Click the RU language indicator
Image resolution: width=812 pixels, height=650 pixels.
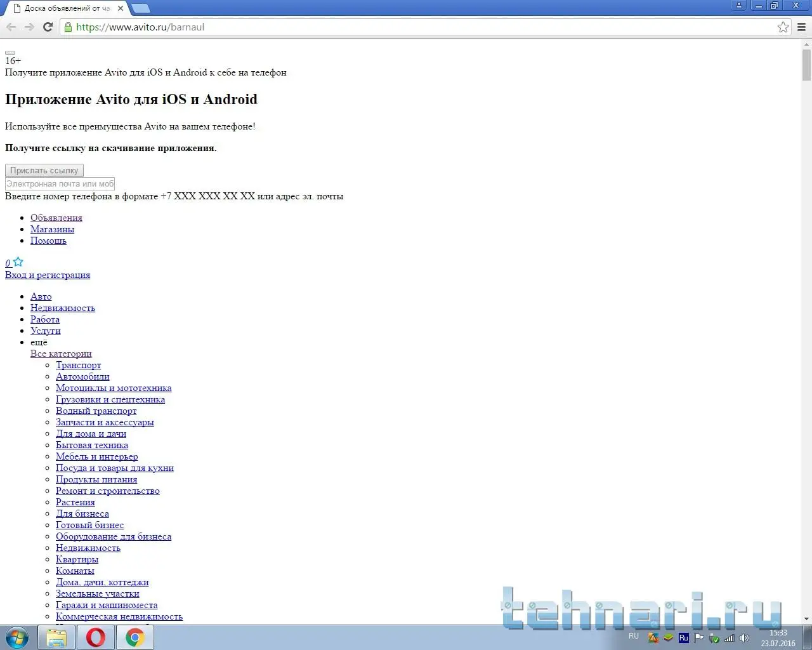tap(634, 635)
